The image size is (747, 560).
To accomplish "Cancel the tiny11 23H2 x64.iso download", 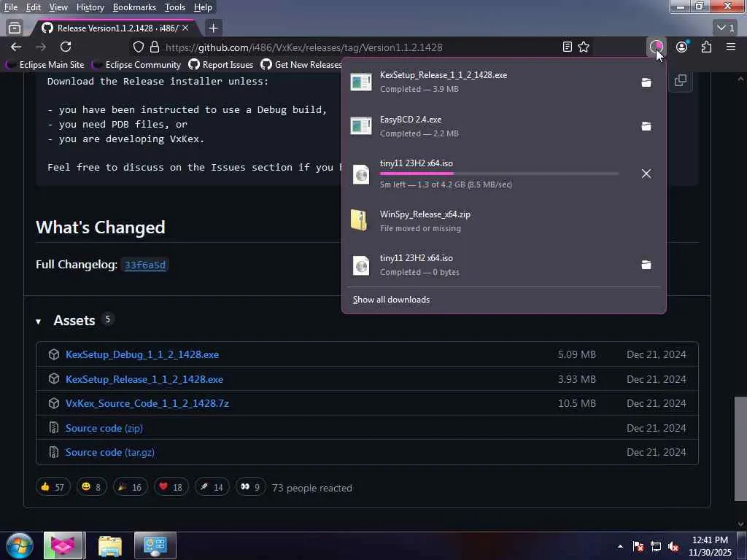I will (646, 174).
